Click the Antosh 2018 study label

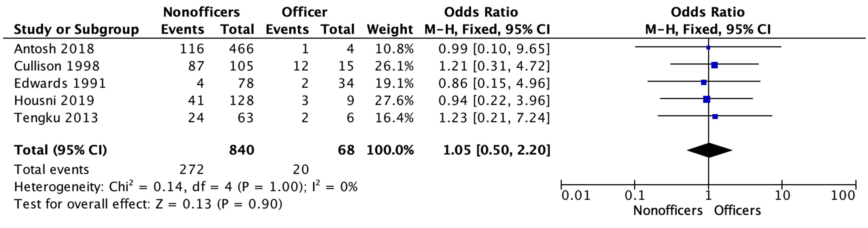click(54, 49)
